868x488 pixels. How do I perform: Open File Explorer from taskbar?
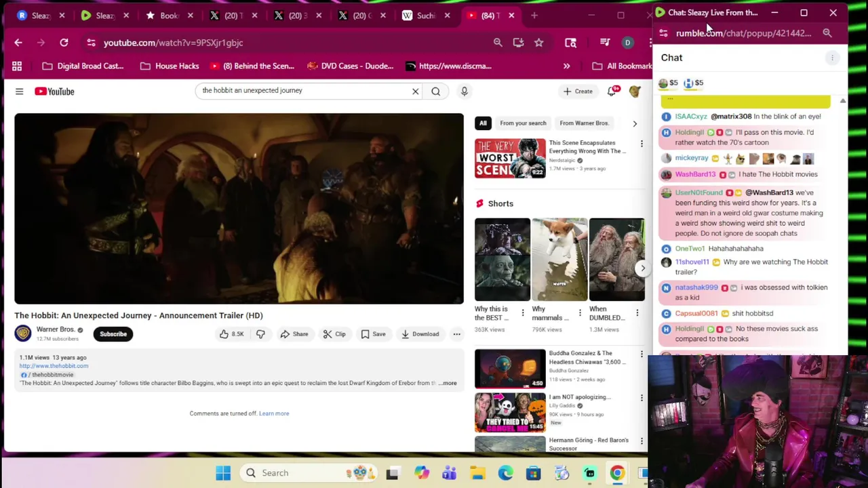tap(477, 473)
